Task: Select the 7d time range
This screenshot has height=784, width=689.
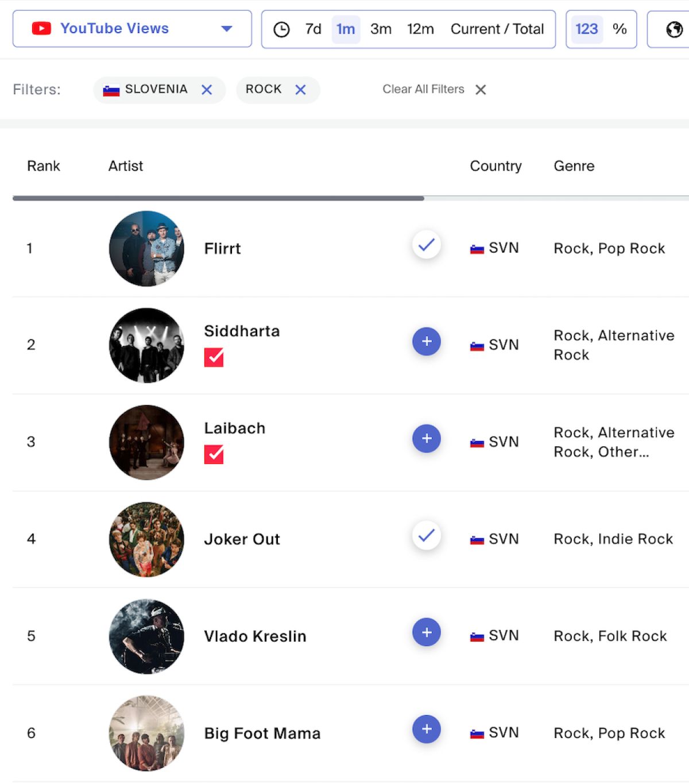Action: point(313,29)
